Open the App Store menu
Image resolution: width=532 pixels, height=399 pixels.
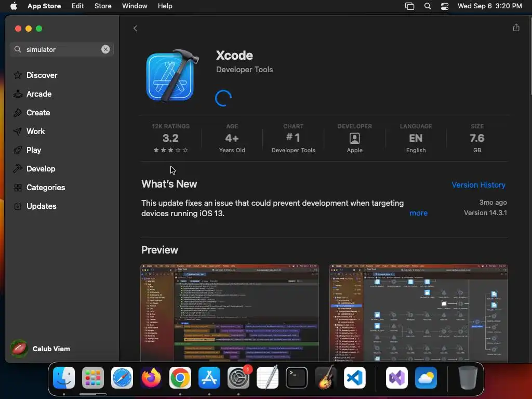(44, 6)
